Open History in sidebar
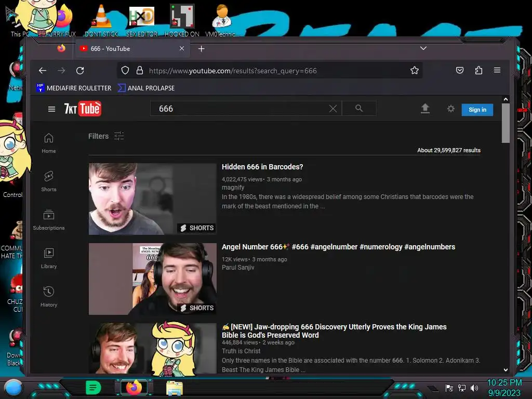This screenshot has height=399, width=532. [49, 297]
